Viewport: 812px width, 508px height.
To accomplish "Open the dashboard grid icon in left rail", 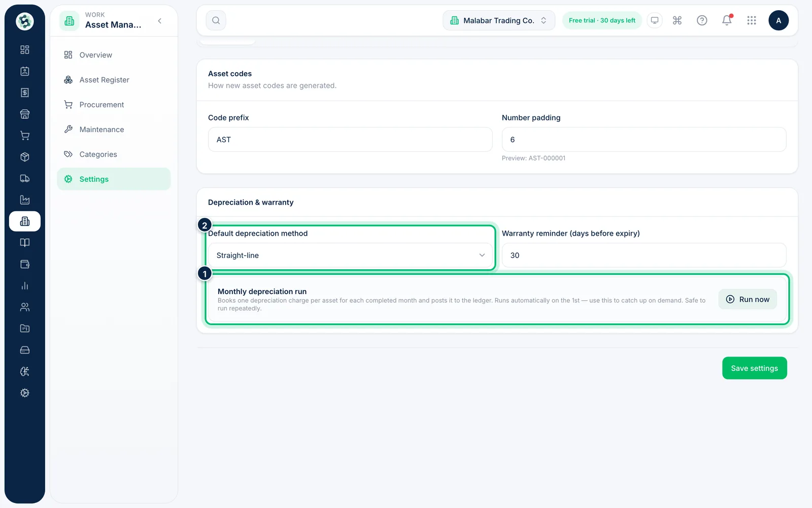I will tap(25, 50).
